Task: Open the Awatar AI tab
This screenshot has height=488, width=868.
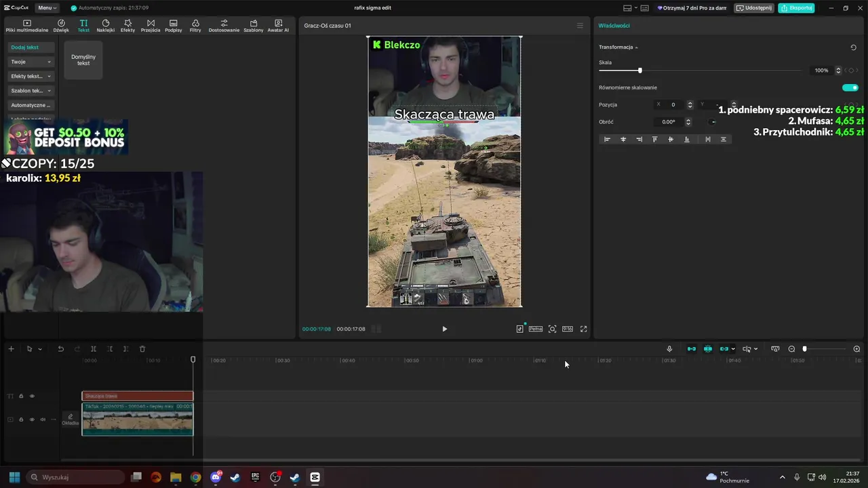Action: pyautogui.click(x=278, y=26)
